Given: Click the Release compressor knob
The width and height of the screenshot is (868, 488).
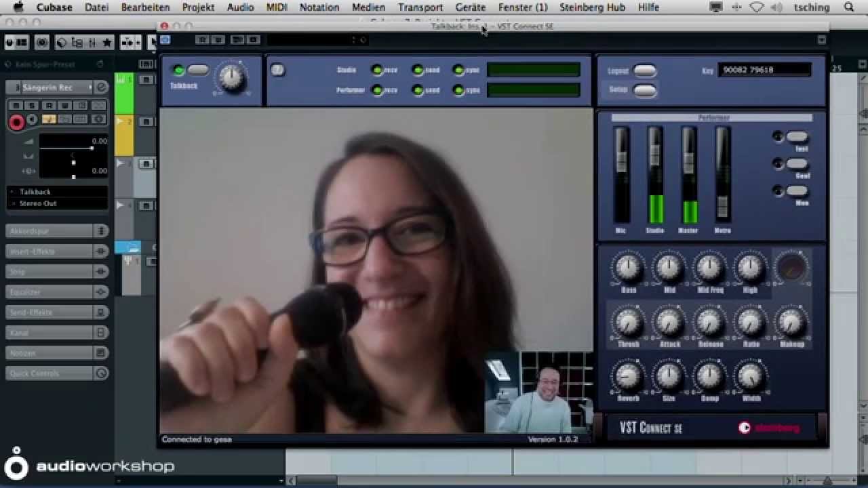Looking at the screenshot, I should coord(710,322).
